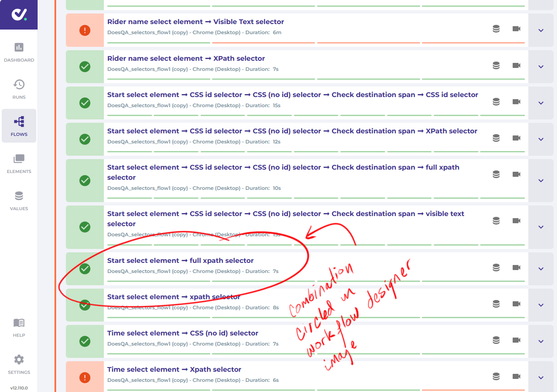Play video for Start full xpath selector
Image resolution: width=557 pixels, height=392 pixels.
pyautogui.click(x=516, y=268)
